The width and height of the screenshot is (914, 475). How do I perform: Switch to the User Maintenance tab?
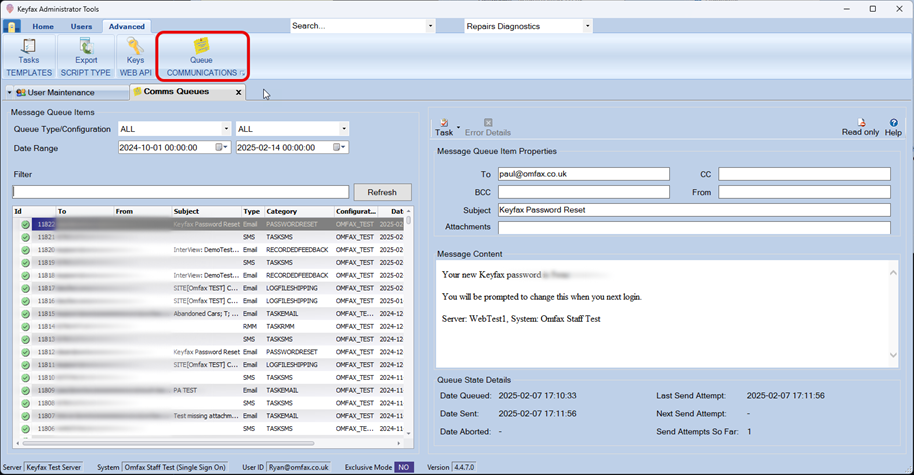(x=60, y=93)
